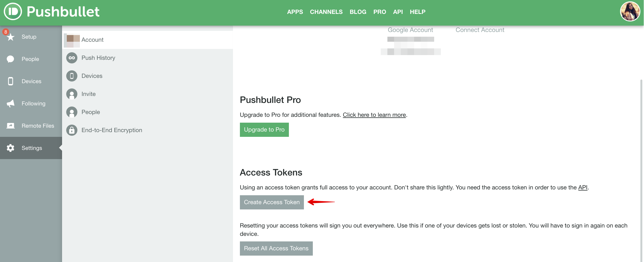
Task: Click the Access Tokens heading
Action: click(271, 172)
